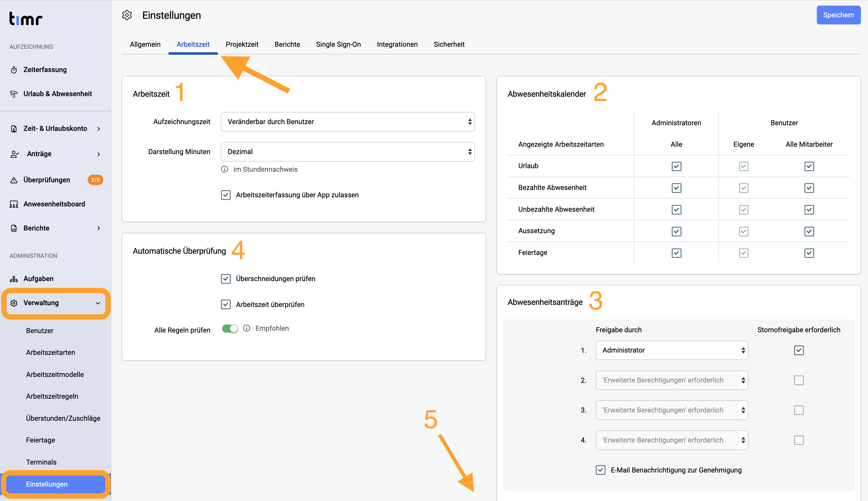Click the Verwaltung gear icon
Image resolution: width=868 pixels, height=501 pixels.
(14, 303)
